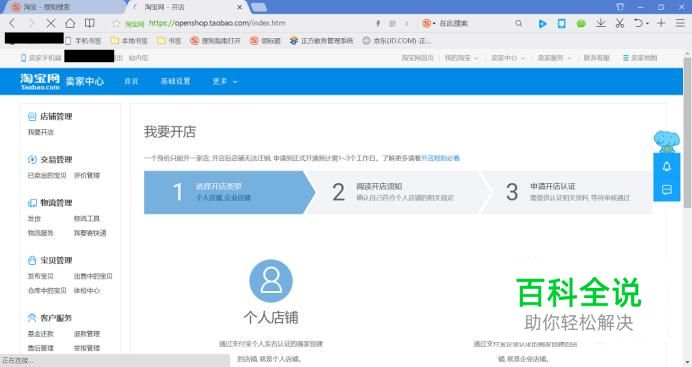Open 基础设置 in blue navigation bar

coord(175,82)
